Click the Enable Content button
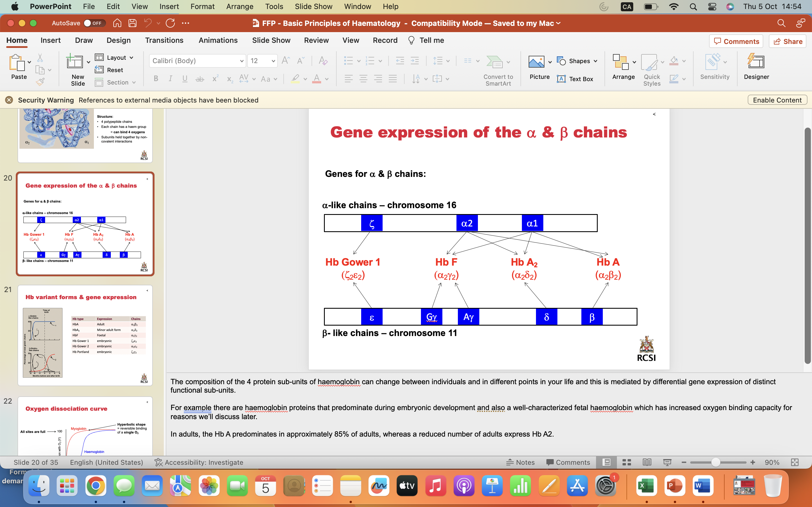The height and width of the screenshot is (507, 812). click(777, 100)
